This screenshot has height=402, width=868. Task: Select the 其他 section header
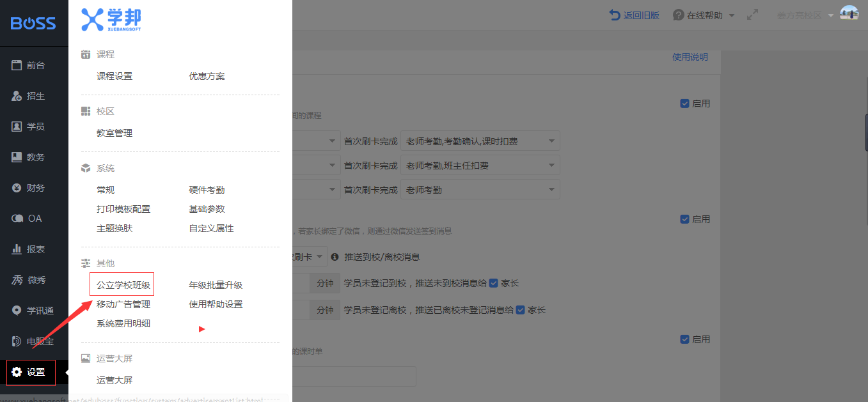point(106,263)
